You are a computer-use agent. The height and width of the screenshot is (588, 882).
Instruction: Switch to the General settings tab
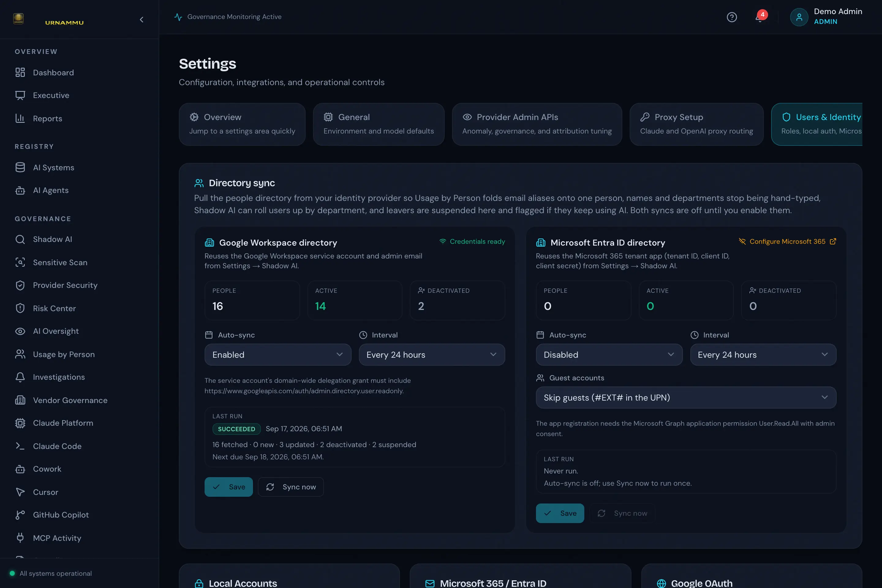coord(379,124)
